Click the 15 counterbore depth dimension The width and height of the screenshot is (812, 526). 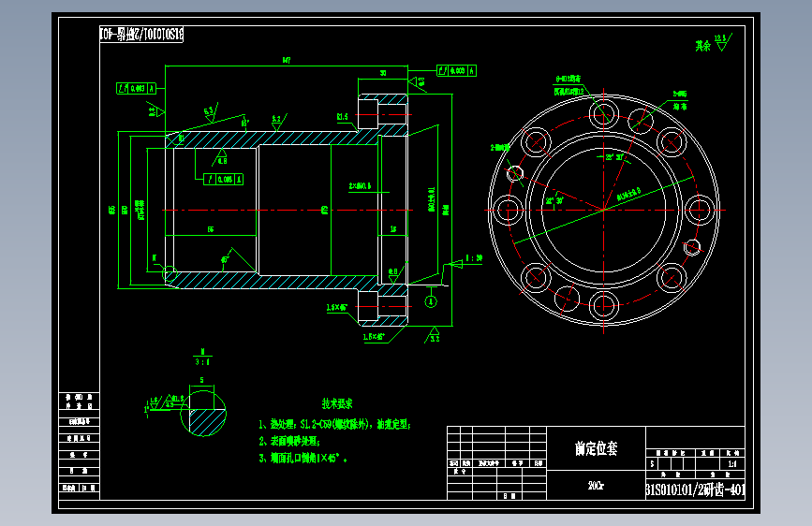[393, 229]
